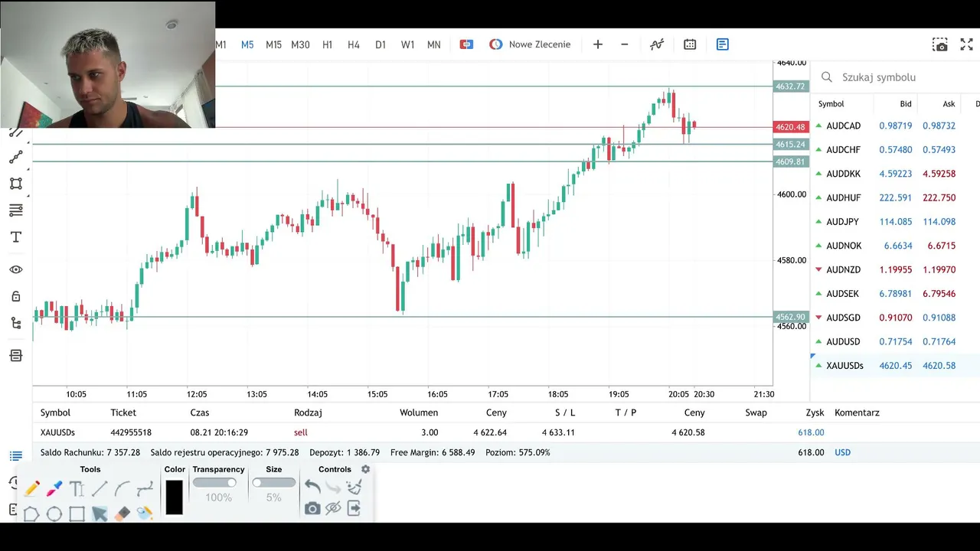
Task: Sort positions by Wolumen column
Action: (x=419, y=412)
